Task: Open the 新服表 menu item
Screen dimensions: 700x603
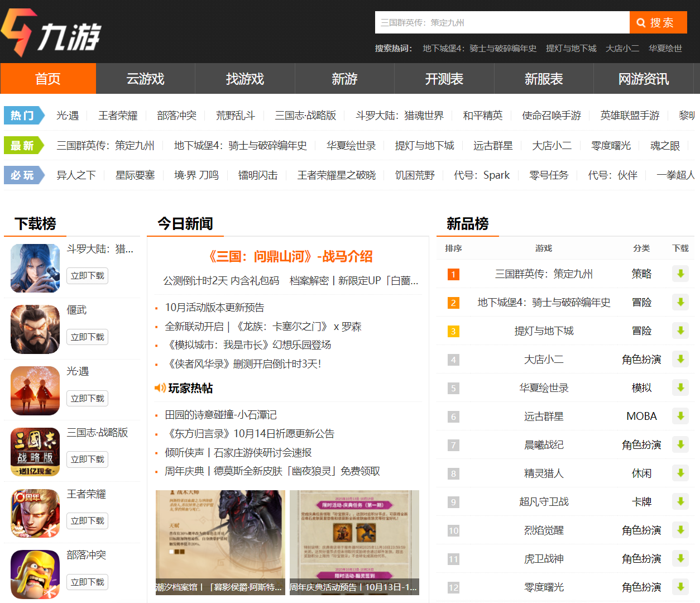Action: point(544,79)
